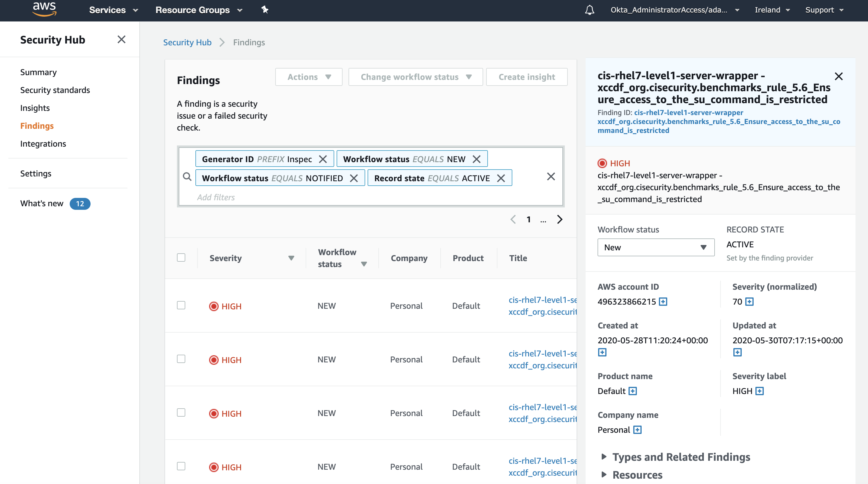
Task: Remove the Generator ID Inspec filter
Action: tap(323, 159)
